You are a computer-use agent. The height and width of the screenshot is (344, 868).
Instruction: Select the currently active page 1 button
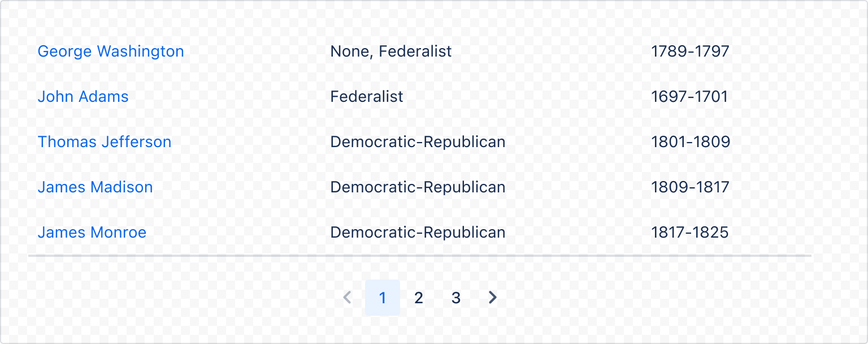click(x=383, y=297)
